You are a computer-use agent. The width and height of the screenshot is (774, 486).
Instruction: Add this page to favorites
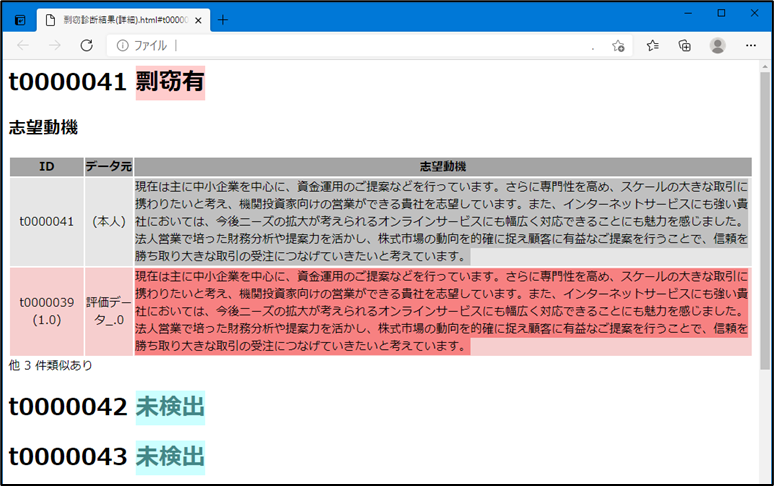tap(618, 46)
